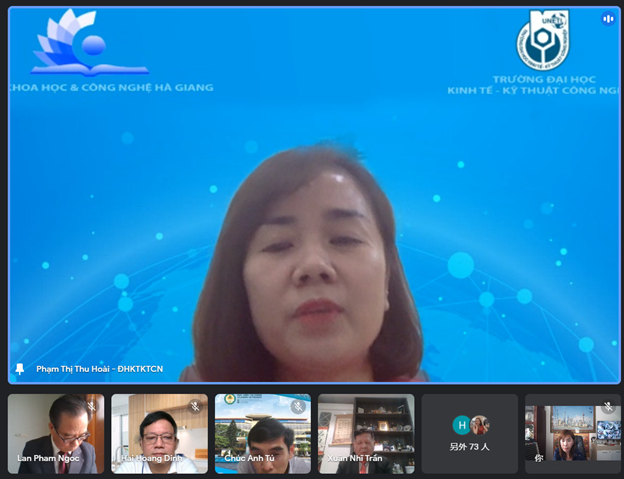Select Xuân Nhĩ Trần's video tile
The height and width of the screenshot is (479, 624).
(x=366, y=434)
